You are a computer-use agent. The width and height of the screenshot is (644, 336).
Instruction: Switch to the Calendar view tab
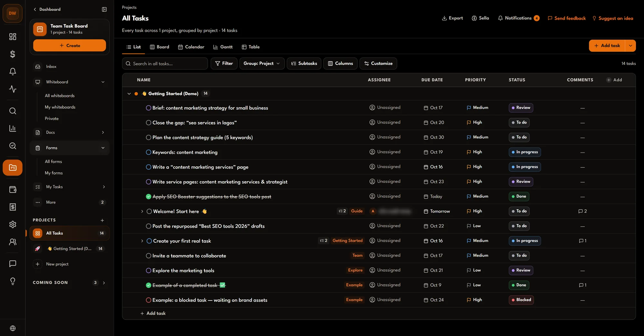(x=191, y=47)
